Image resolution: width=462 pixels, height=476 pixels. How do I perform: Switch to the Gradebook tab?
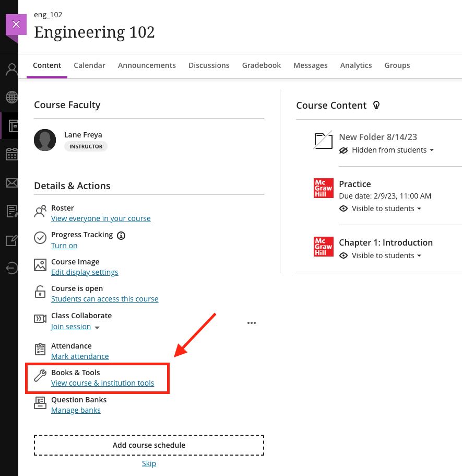tap(261, 65)
